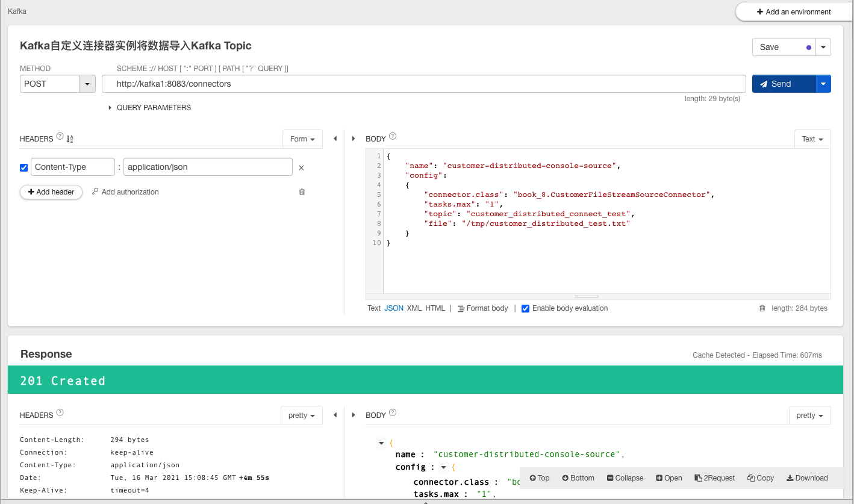Show help for request HEADERS
Screen dimensions: 854x504
[60, 136]
